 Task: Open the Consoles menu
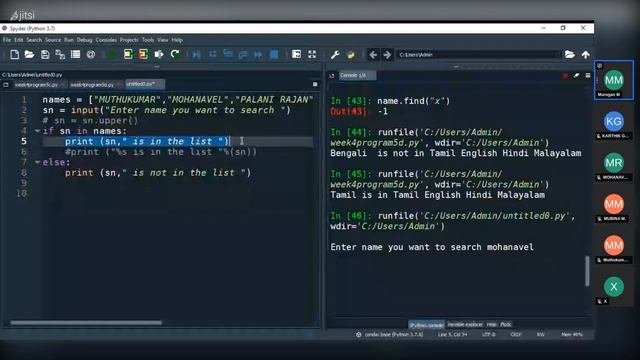click(x=106, y=40)
